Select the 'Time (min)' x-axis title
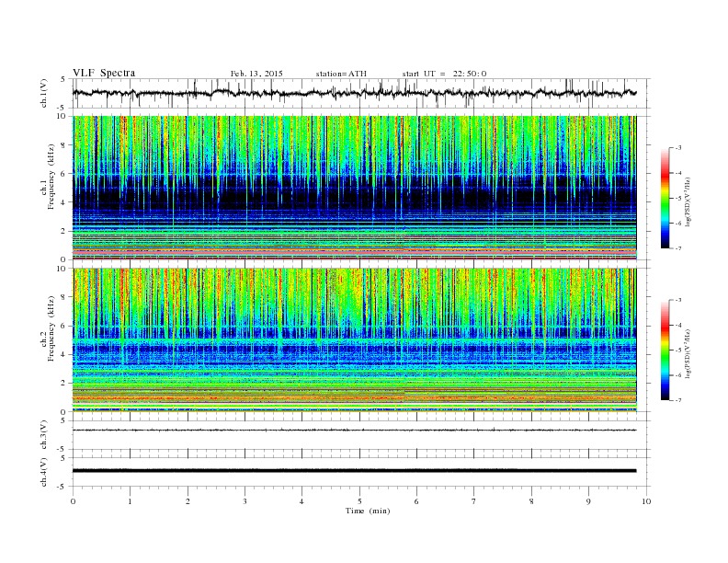The width and height of the screenshot is (728, 563). tap(368, 511)
